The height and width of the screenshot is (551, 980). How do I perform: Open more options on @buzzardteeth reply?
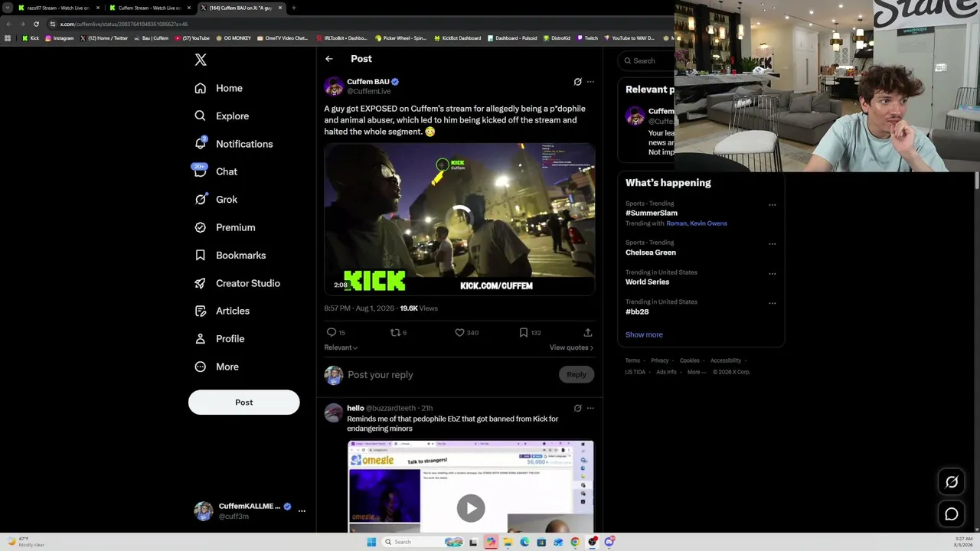coord(590,409)
